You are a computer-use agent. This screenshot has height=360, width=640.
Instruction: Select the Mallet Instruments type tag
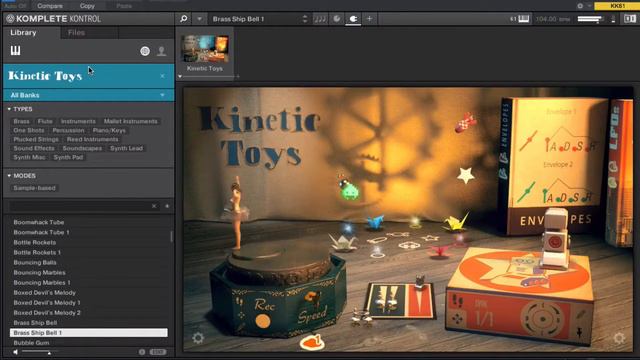pyautogui.click(x=131, y=122)
